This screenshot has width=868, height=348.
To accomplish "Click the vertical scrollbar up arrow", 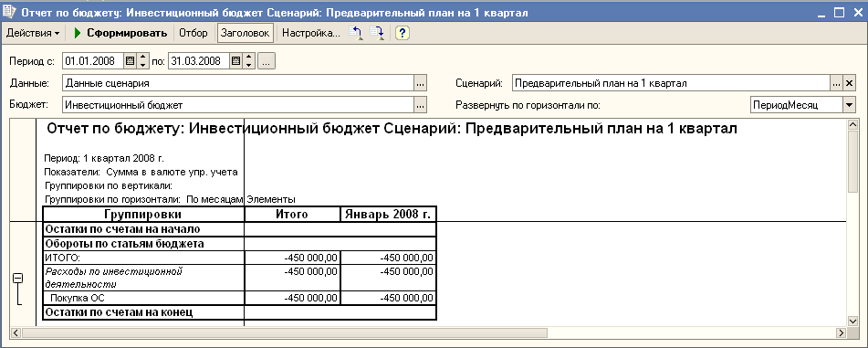I will 853,126.
